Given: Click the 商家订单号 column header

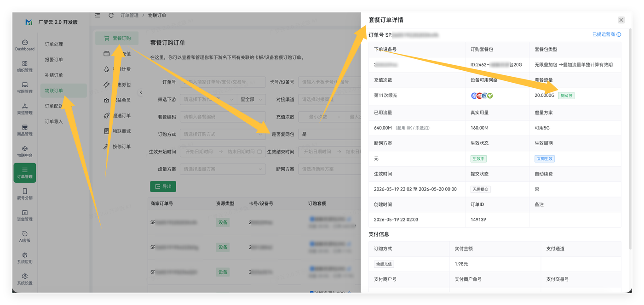Looking at the screenshot, I should 161,203.
